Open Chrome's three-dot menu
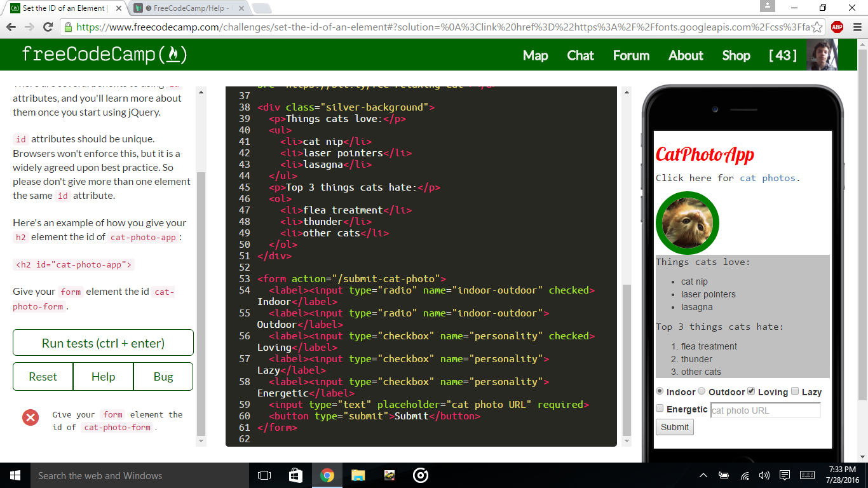The width and height of the screenshot is (868, 488). pyautogui.click(x=856, y=27)
